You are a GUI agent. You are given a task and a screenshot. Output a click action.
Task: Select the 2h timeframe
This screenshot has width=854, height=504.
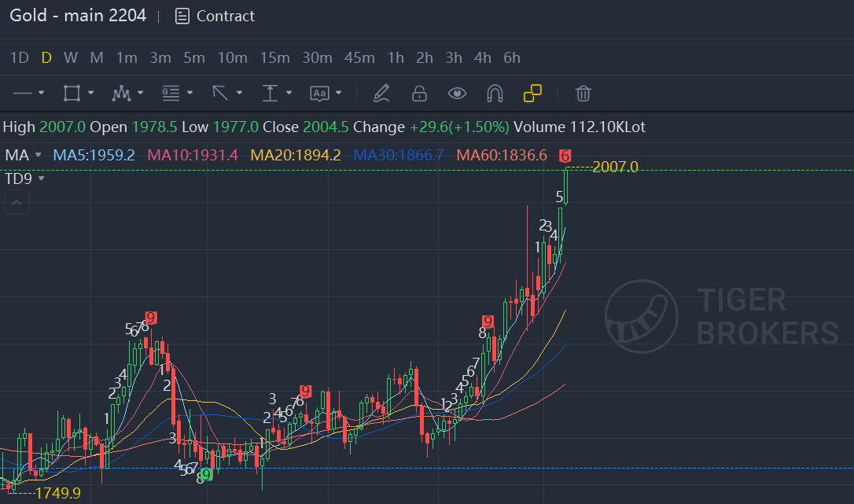coord(425,57)
